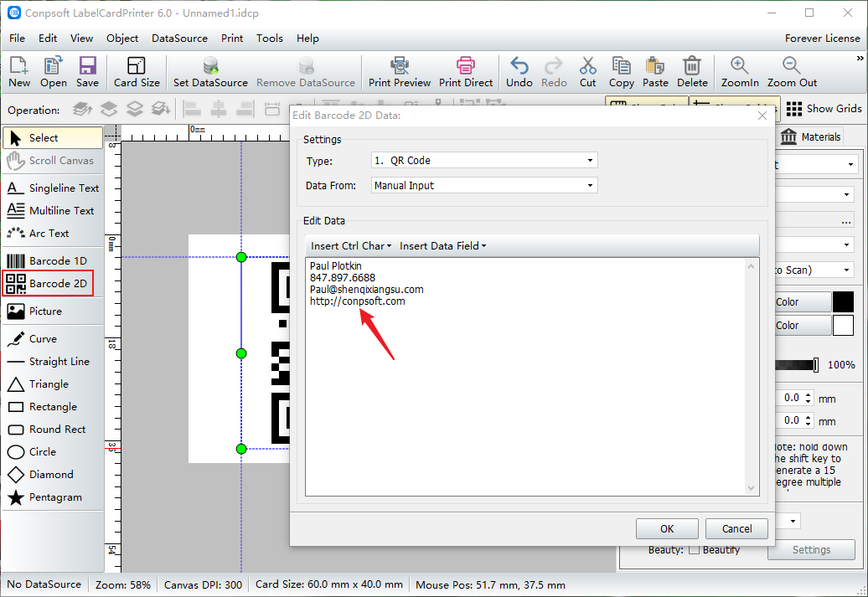Viewport: 868px width, 597px height.
Task: Click the Zoom Out magnifier icon
Action: (792, 72)
